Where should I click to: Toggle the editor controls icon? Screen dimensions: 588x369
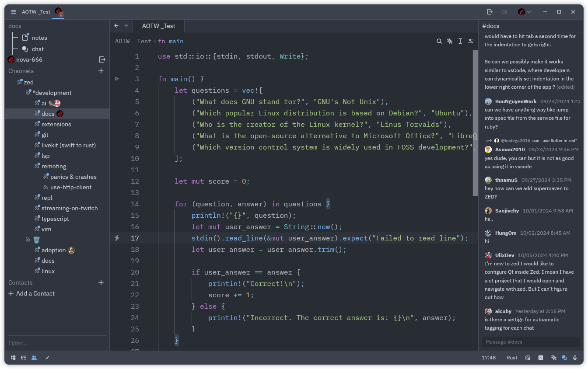point(471,41)
